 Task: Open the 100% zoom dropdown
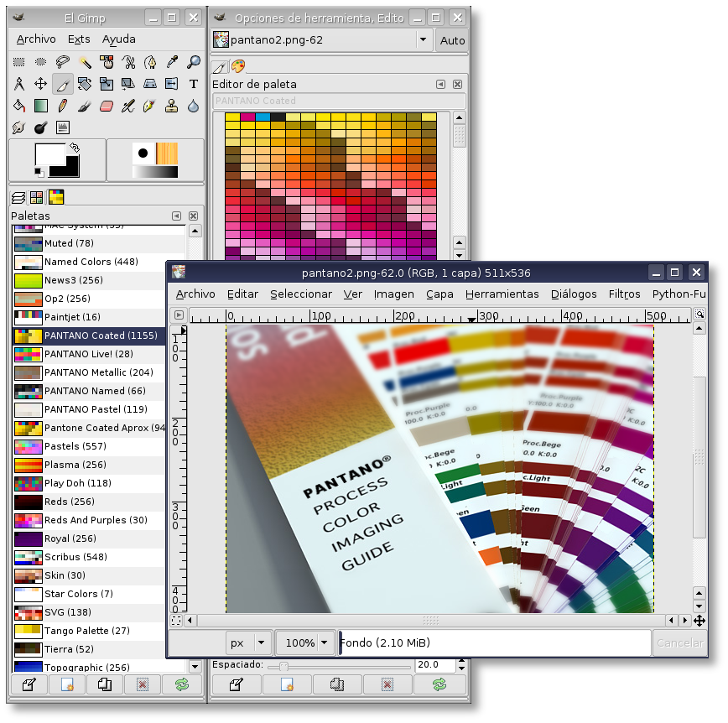(x=305, y=642)
